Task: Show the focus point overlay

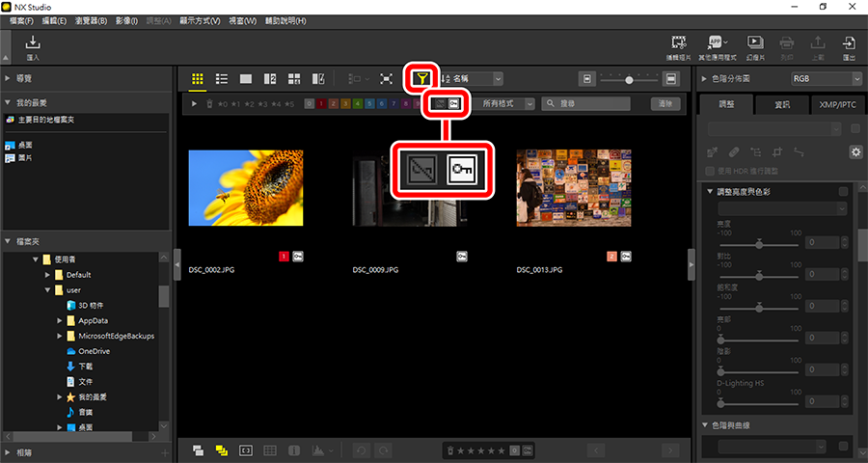Action: click(246, 450)
